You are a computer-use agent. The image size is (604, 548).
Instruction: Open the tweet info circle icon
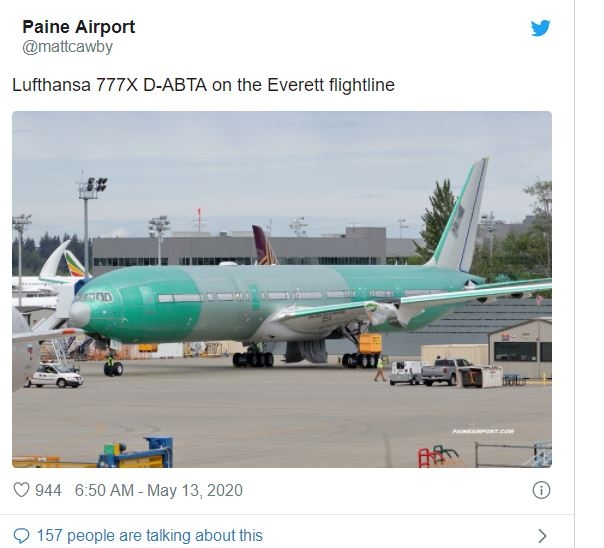541,490
